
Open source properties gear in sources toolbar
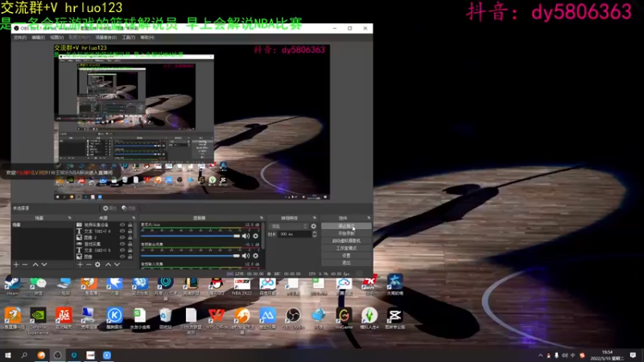point(97,265)
